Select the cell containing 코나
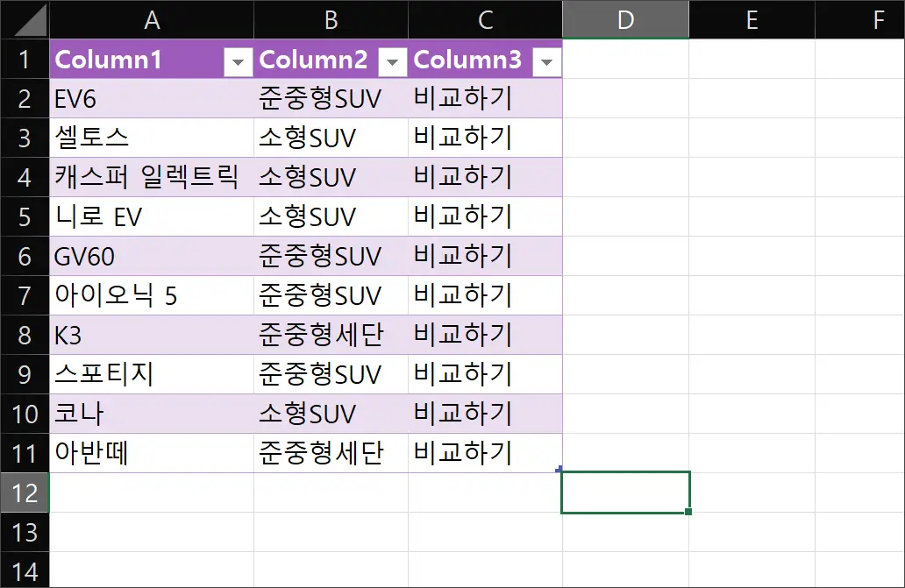The width and height of the screenshot is (905, 588). [x=152, y=414]
